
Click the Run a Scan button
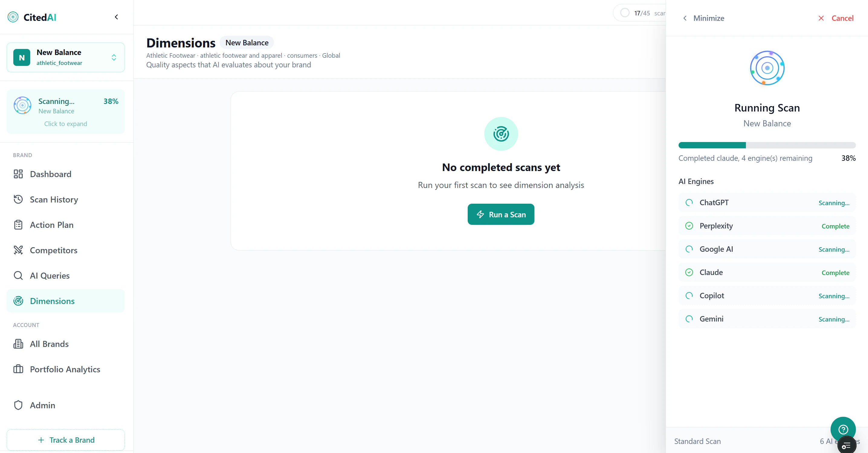coord(501,214)
